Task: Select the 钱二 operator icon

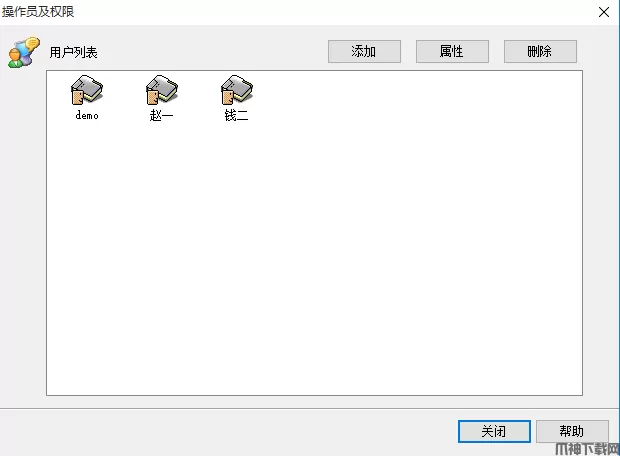Action: (237, 90)
